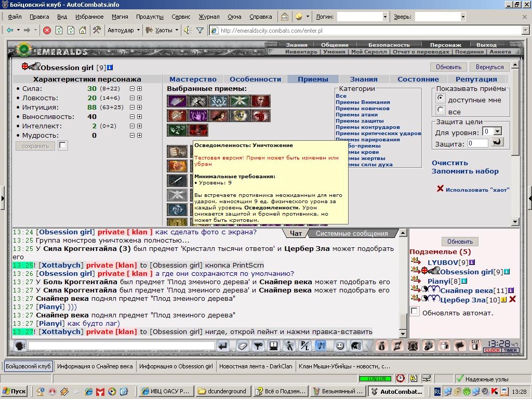Open the Магия menu
Viewport: 532px width, 399px height.
click(120, 17)
